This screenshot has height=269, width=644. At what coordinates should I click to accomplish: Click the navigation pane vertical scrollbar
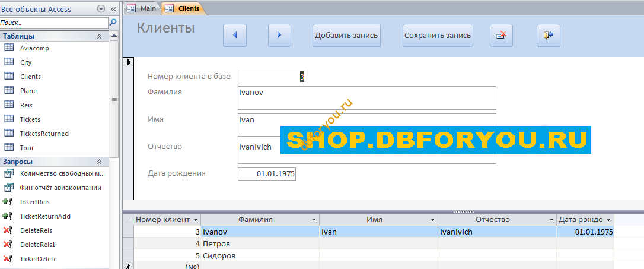point(114,99)
